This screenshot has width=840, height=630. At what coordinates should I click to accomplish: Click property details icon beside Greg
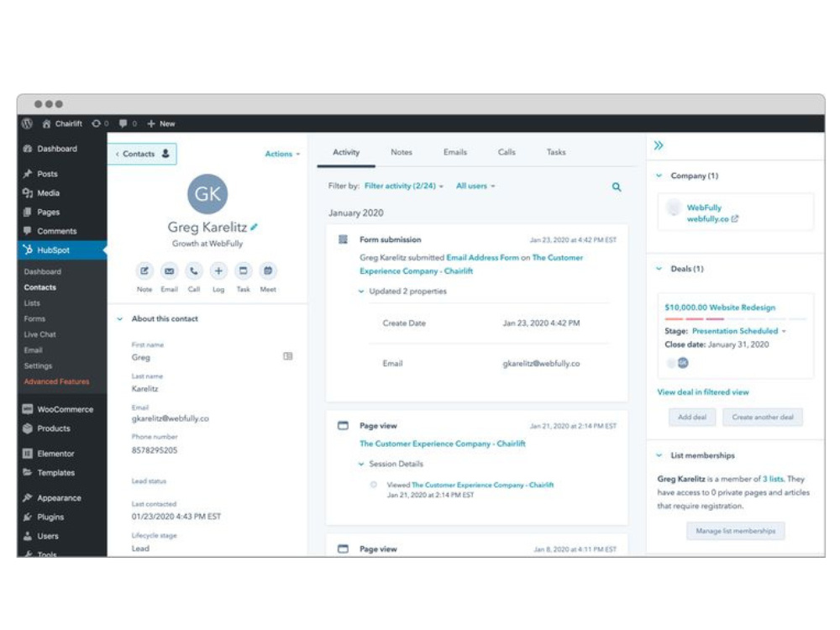pyautogui.click(x=287, y=356)
